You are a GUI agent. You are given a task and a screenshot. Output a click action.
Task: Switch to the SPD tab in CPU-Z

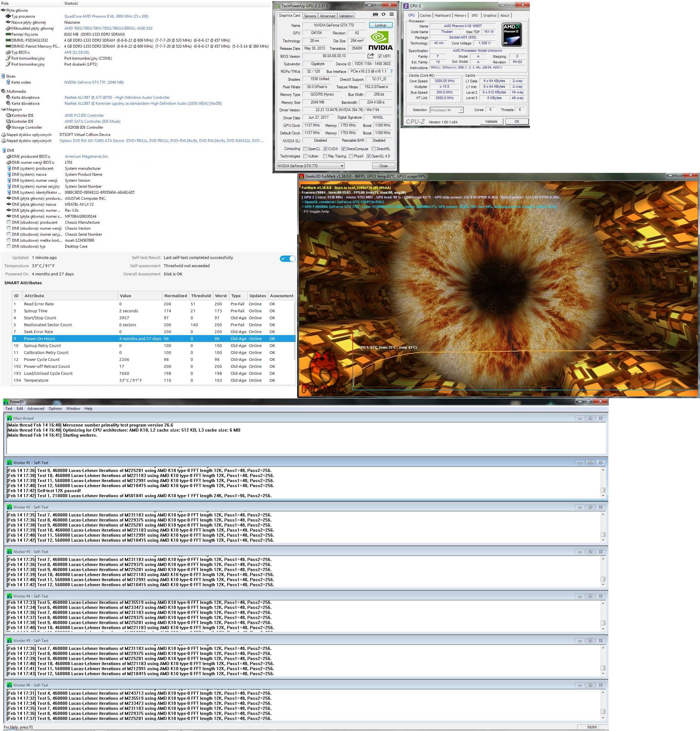click(474, 16)
